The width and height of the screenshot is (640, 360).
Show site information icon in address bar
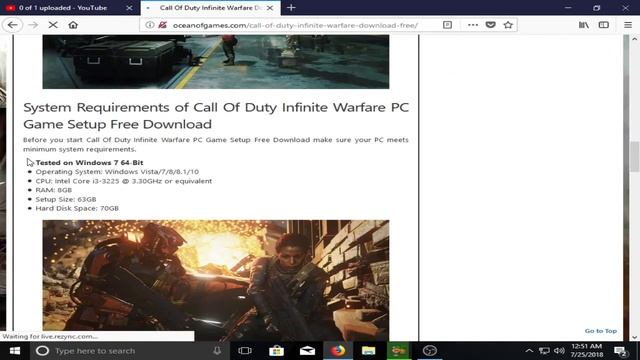pos(150,25)
